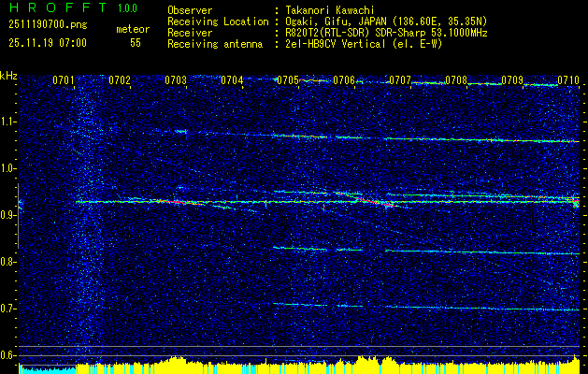This screenshot has height=374, width=588.
Task: Click the red meteor echo near 0703
Action: pyautogui.click(x=175, y=202)
